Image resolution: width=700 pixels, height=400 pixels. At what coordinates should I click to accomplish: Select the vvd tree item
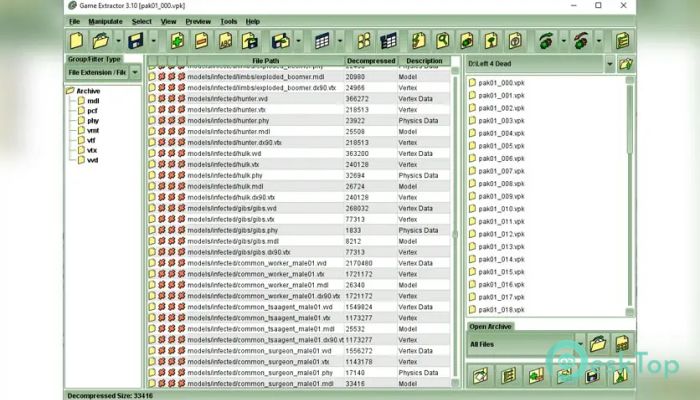92,160
